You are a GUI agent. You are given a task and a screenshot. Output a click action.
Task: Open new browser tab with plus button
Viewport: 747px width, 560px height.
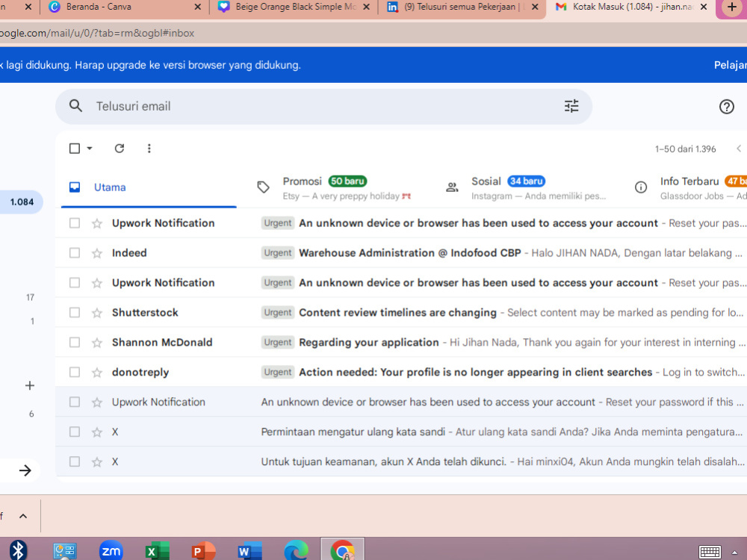point(732,7)
